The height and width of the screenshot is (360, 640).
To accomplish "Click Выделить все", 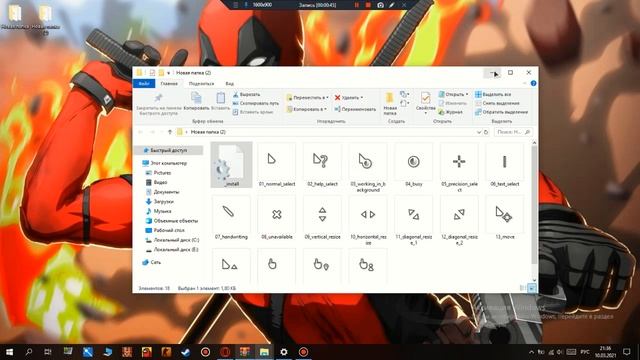I will pyautogui.click(x=493, y=94).
